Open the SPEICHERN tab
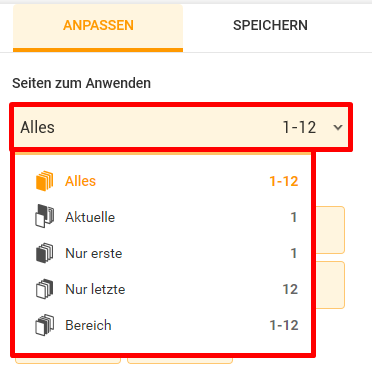The width and height of the screenshot is (372, 375). (270, 25)
